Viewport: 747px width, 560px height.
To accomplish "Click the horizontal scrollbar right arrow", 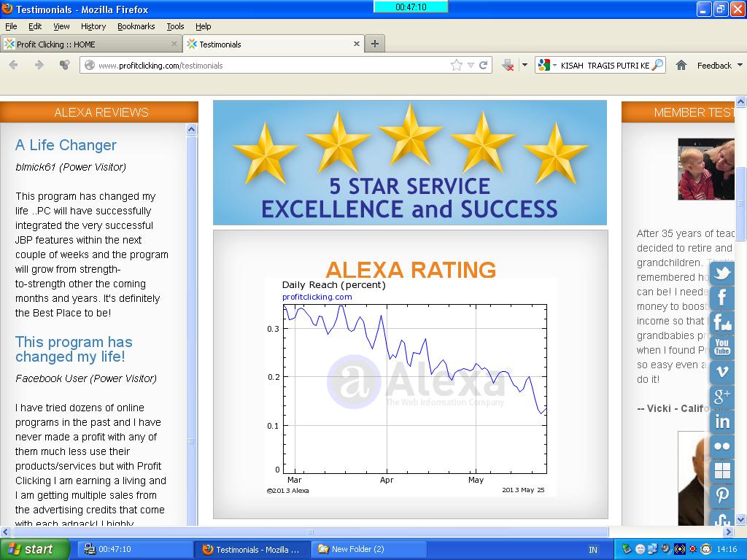I will [x=729, y=532].
